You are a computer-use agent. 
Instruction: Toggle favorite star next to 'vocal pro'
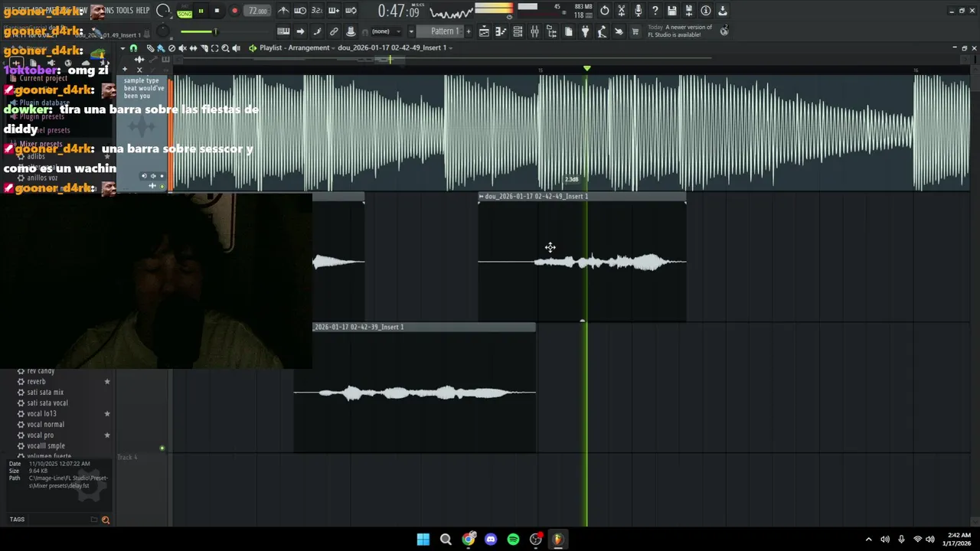[x=107, y=435]
